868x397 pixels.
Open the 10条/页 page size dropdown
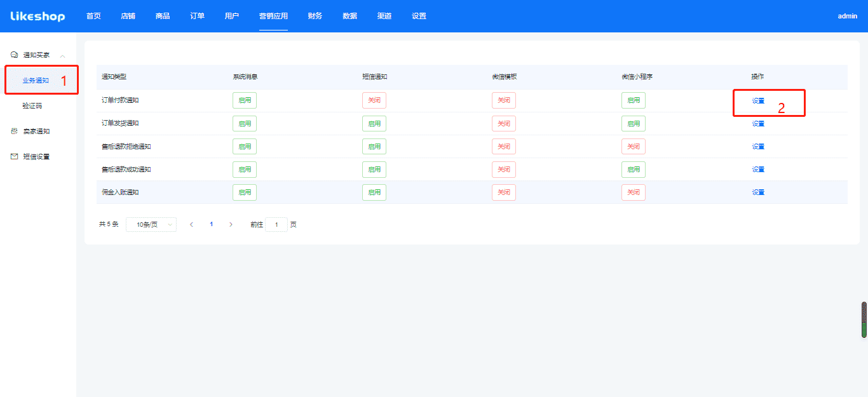tap(151, 224)
